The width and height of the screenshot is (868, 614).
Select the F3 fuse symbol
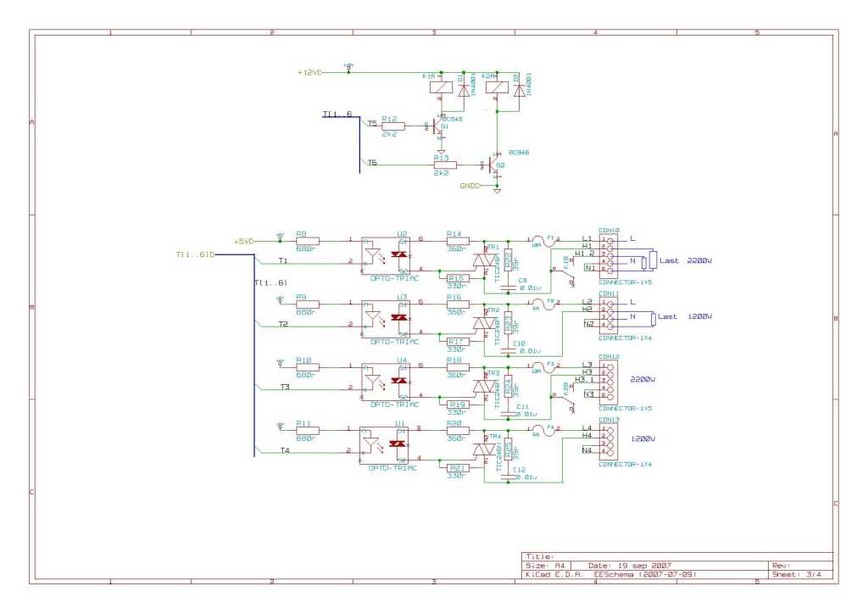[544, 367]
